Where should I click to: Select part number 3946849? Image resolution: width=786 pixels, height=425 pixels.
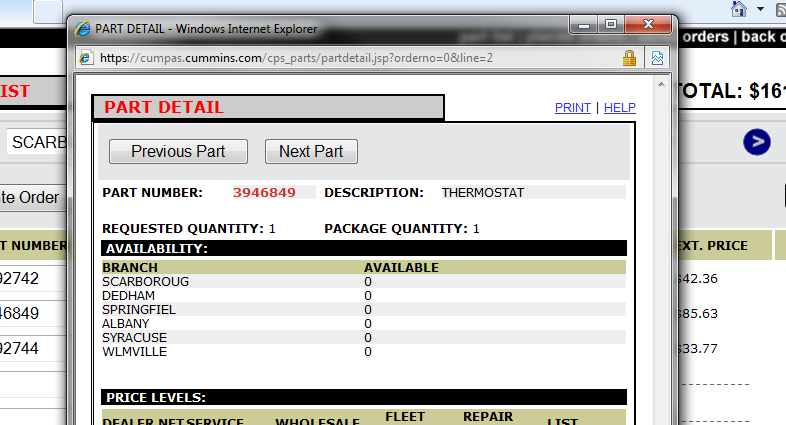pos(264,192)
